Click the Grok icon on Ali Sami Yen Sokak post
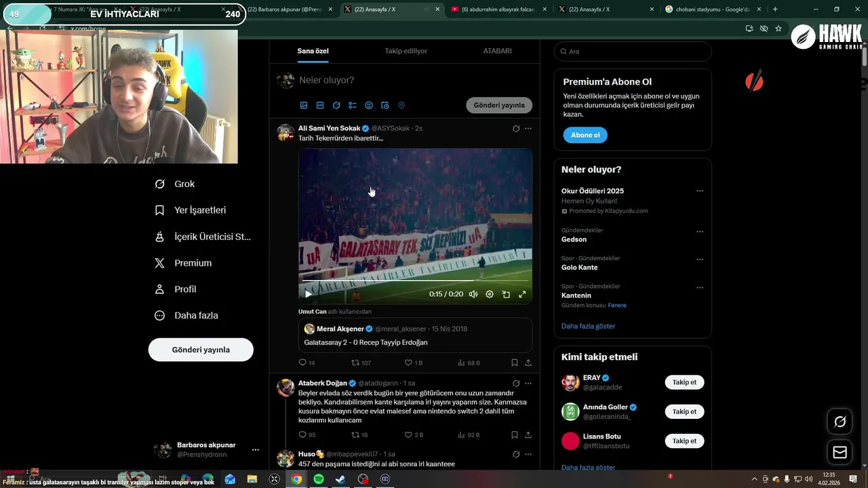This screenshot has height=488, width=868. pos(516,128)
